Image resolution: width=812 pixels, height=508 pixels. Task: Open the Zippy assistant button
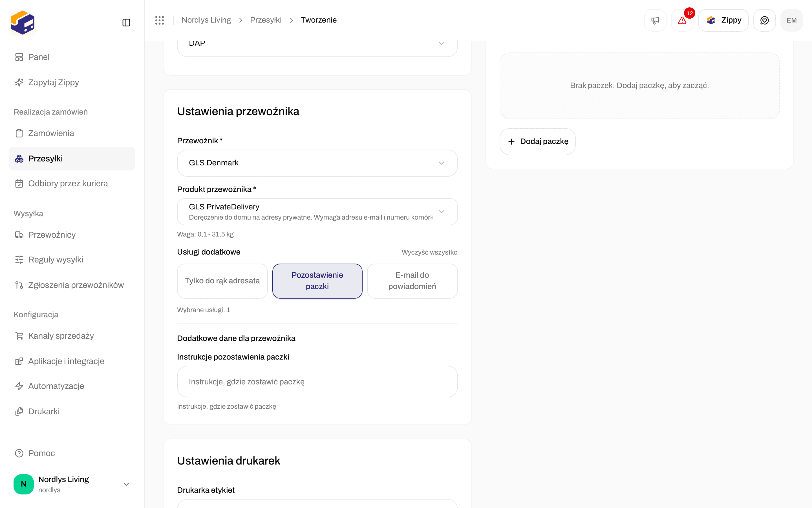tap(723, 20)
